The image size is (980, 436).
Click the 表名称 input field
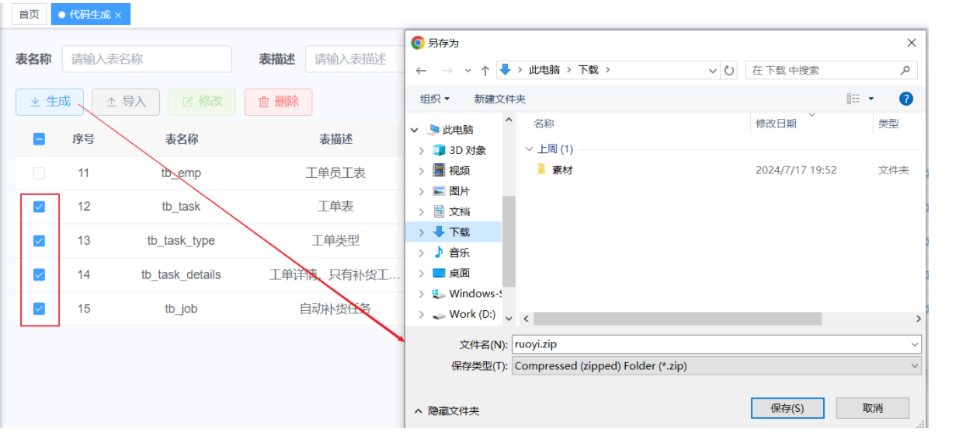[147, 59]
